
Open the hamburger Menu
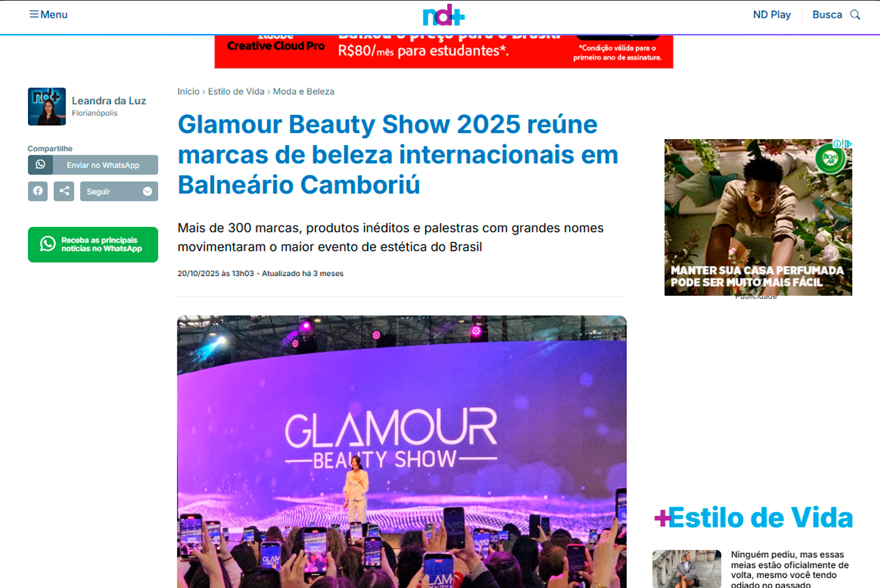point(48,14)
